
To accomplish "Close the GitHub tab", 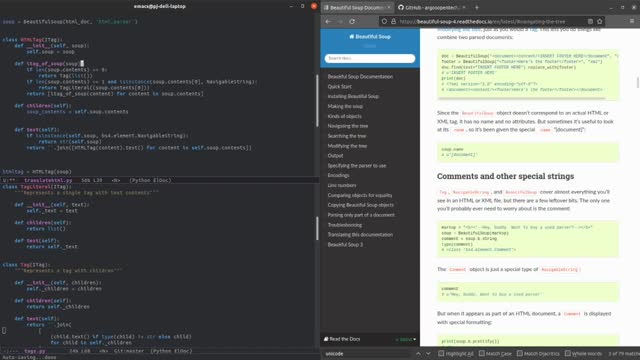I will point(464,7).
